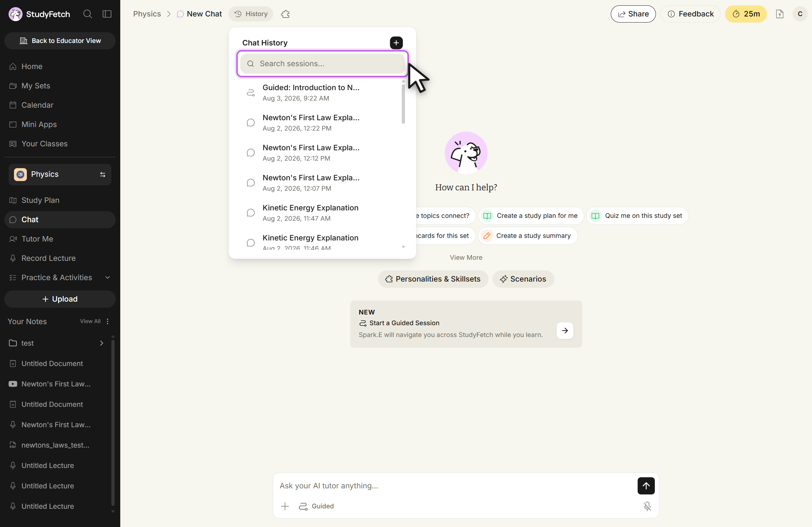This screenshot has height=527, width=812.
Task: Click the puzzle piece icon beside History
Action: [x=285, y=14]
